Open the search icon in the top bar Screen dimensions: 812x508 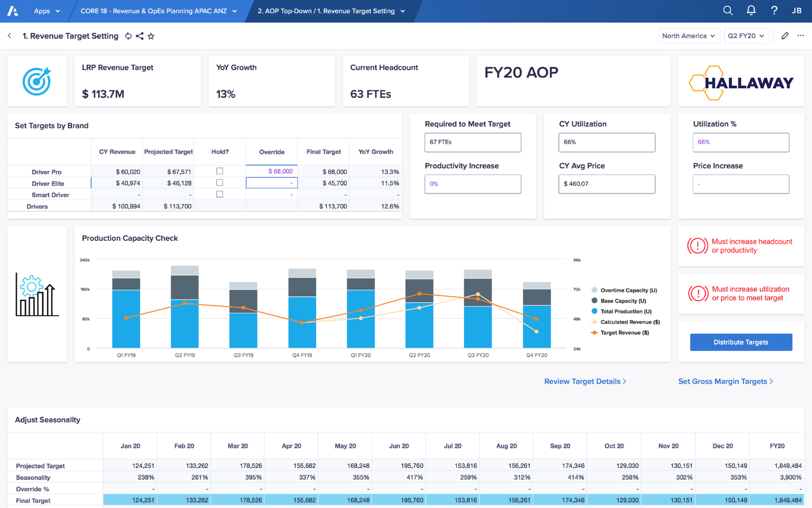[x=727, y=10]
